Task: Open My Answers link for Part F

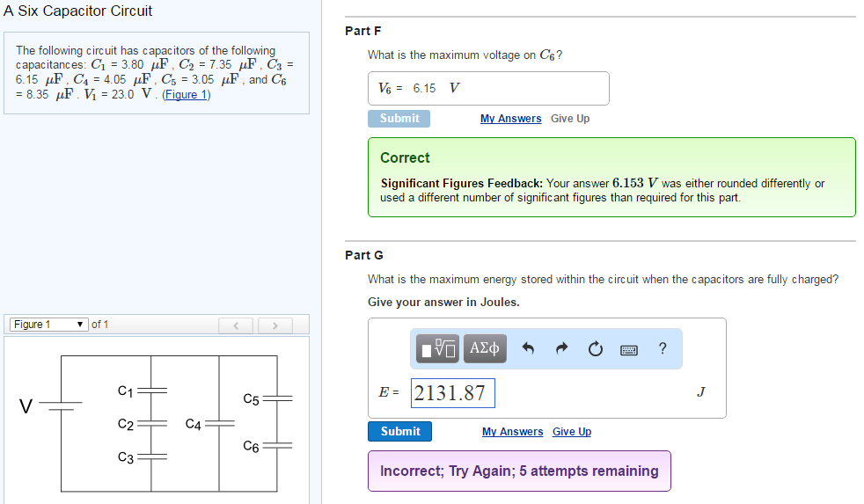Action: 510,119
